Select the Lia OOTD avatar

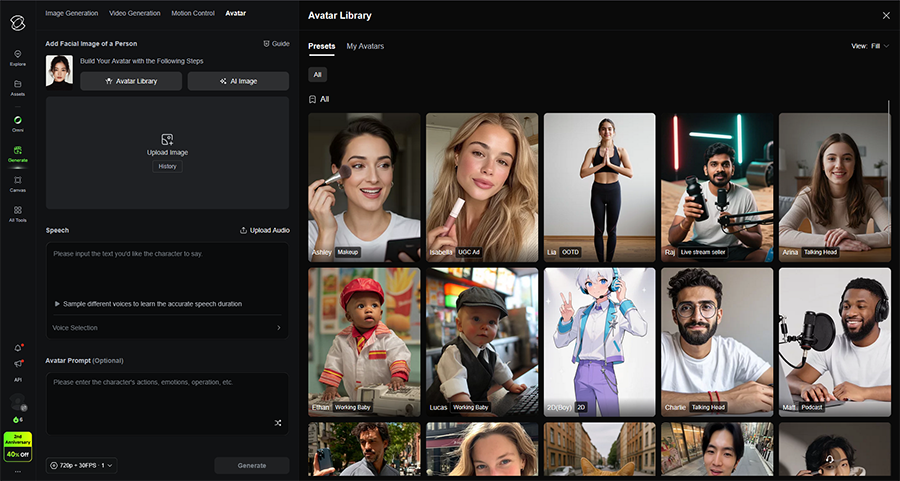[599, 187]
